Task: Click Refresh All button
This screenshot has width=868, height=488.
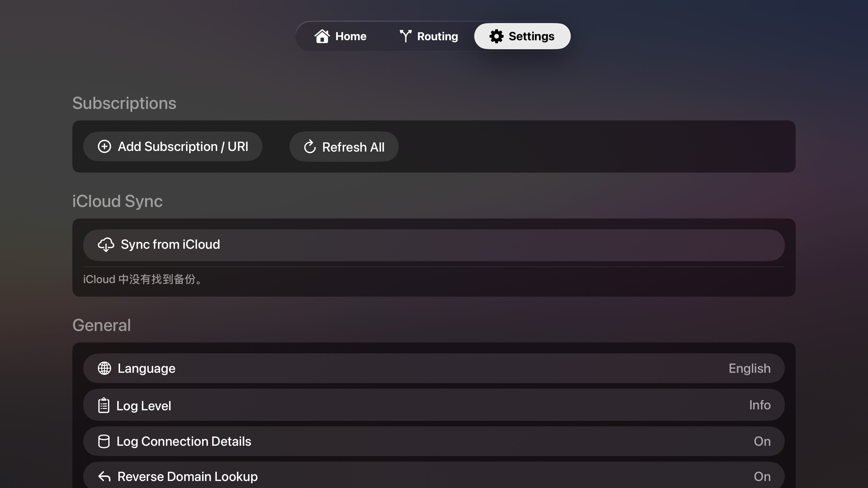Action: point(344,147)
